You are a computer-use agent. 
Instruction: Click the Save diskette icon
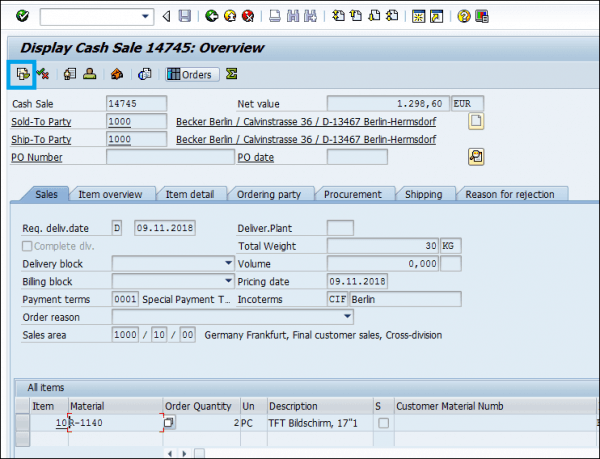coord(185,16)
